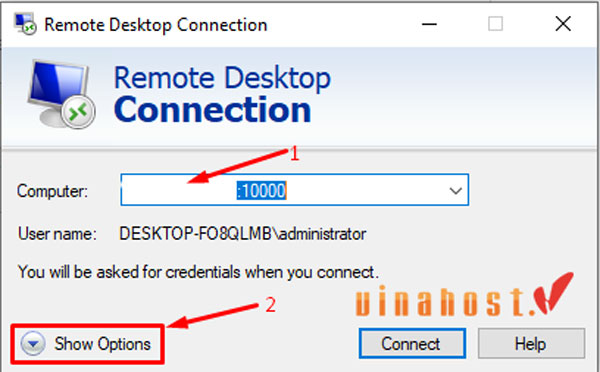
Task: Open the Computer dropdown list arrow
Action: click(x=455, y=190)
